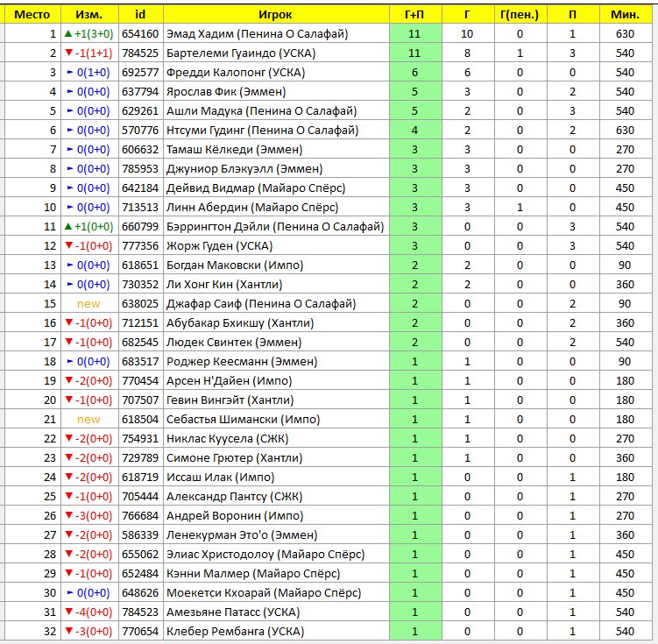Viewport: 658px width, 644px height.
Task: Click player name Ашли Мадука
Action: (204, 111)
